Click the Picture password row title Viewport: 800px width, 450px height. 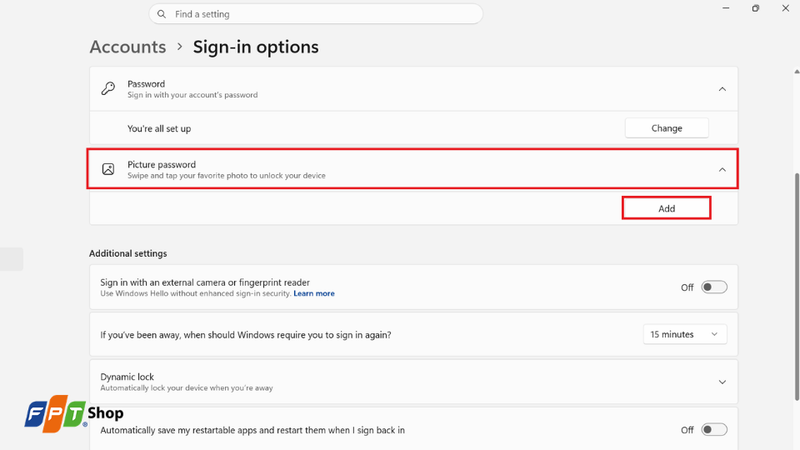tap(162, 164)
